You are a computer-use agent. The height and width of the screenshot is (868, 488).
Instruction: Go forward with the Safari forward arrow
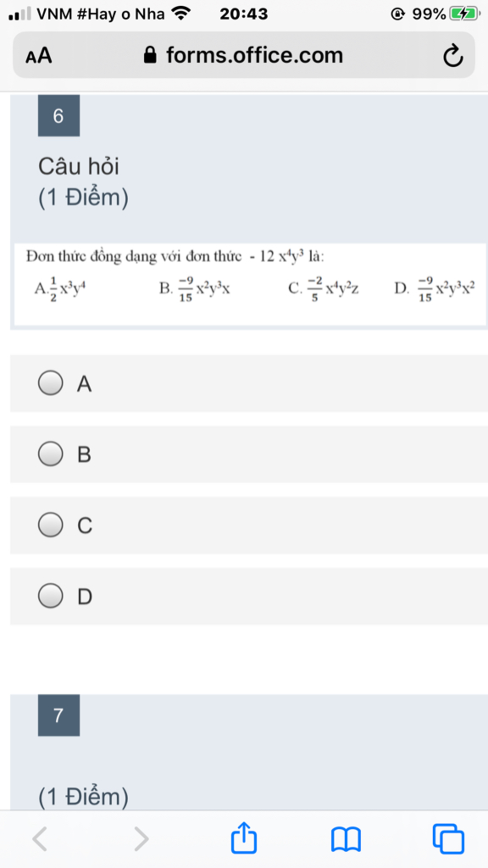(x=142, y=839)
